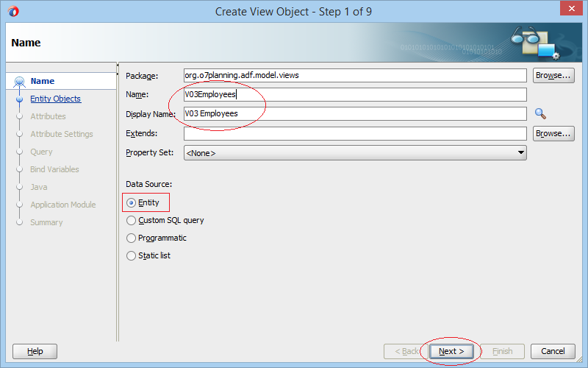Choose the Programmatic data source option
588x368 pixels.
(x=131, y=238)
